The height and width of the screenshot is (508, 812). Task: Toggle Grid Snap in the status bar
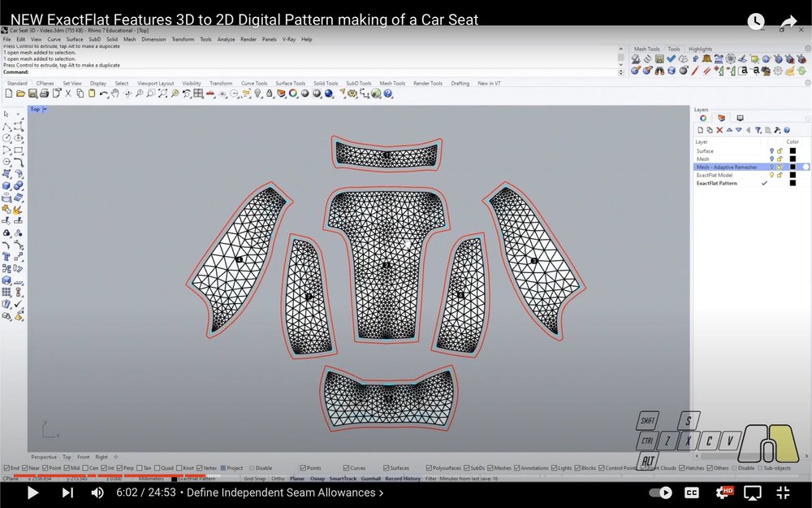coord(253,478)
